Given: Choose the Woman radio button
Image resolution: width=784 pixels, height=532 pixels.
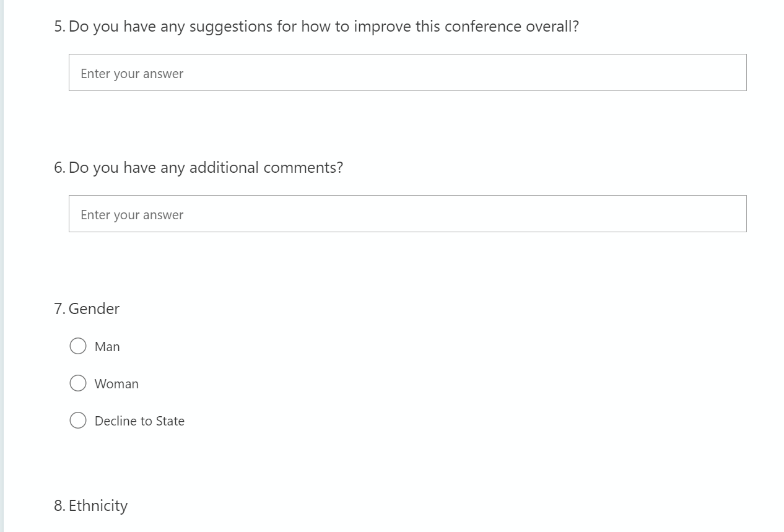Looking at the screenshot, I should point(78,383).
